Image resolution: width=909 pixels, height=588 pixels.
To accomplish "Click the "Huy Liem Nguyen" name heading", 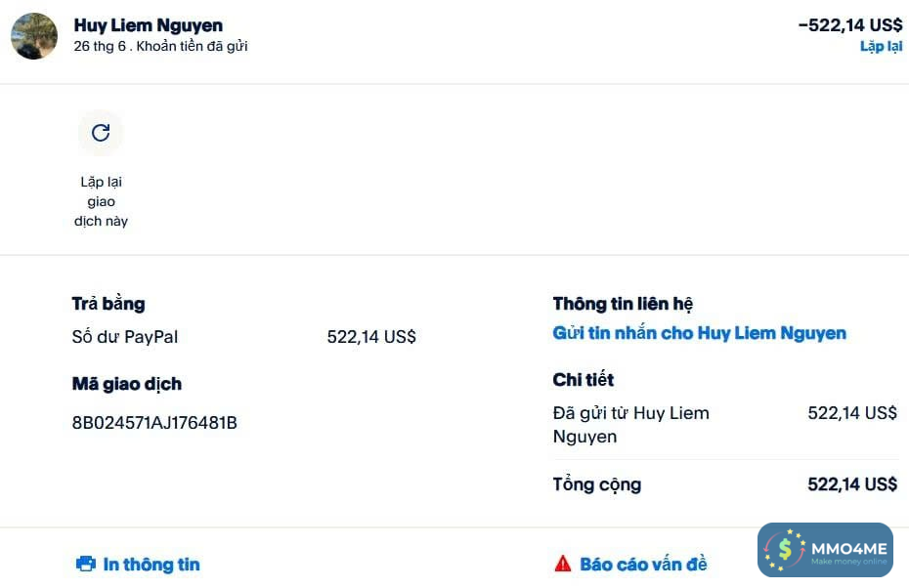I will pyautogui.click(x=149, y=25).
